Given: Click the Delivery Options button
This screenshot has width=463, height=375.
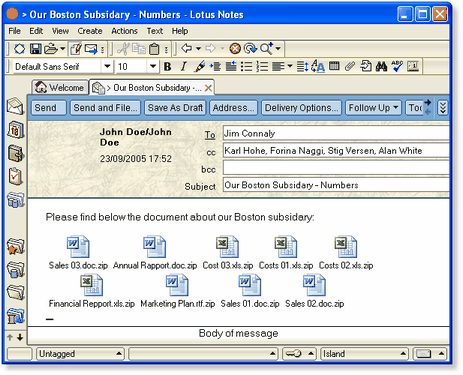Looking at the screenshot, I should click(x=301, y=108).
